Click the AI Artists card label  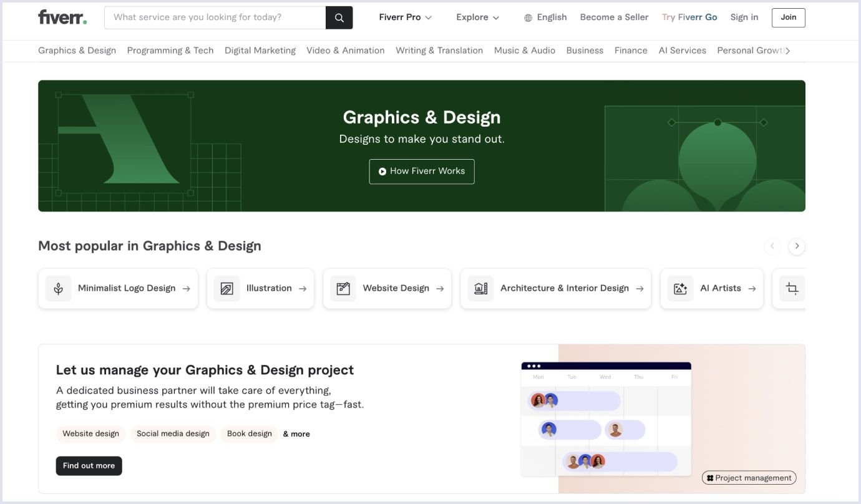pyautogui.click(x=721, y=288)
